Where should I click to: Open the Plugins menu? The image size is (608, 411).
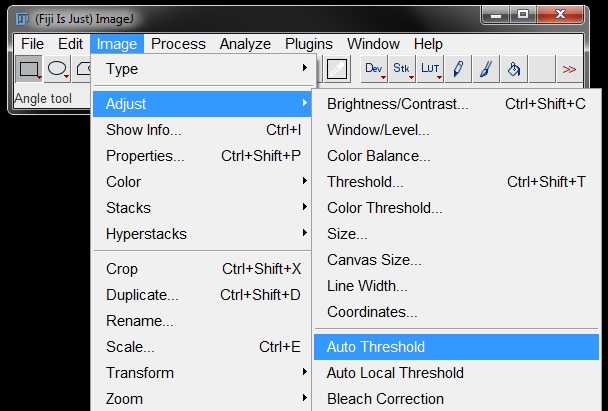coord(309,44)
